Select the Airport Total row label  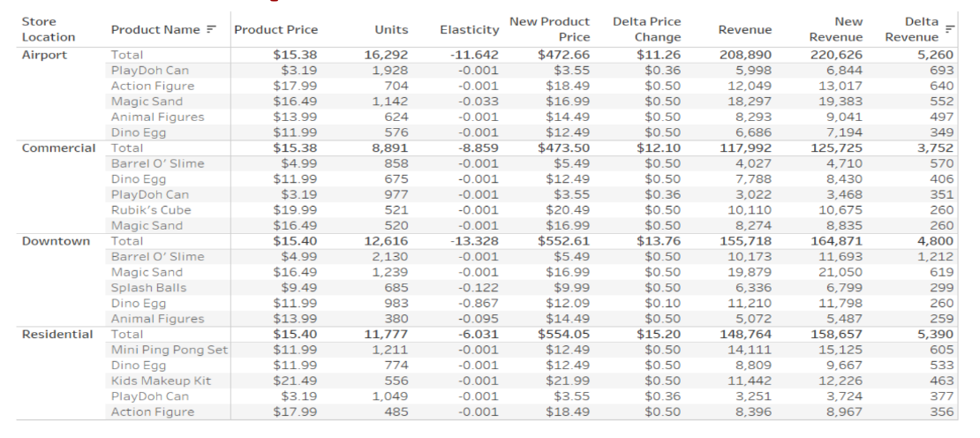(x=126, y=55)
